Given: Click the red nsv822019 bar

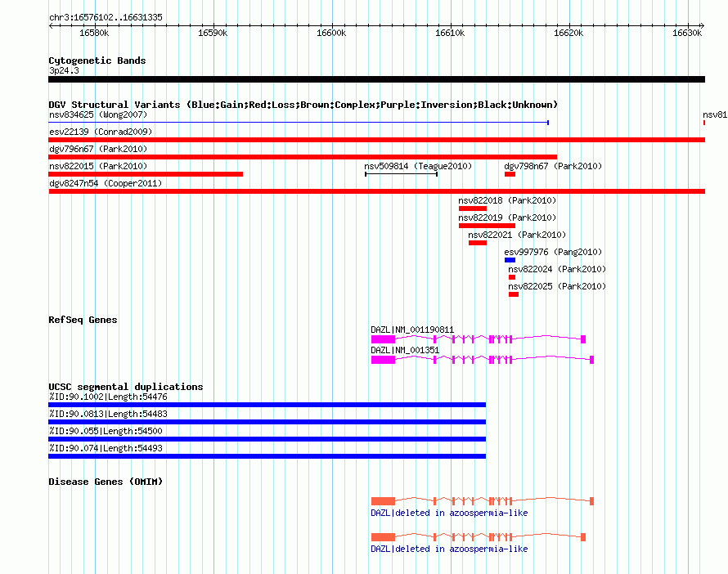Looking at the screenshot, I should point(487,226).
